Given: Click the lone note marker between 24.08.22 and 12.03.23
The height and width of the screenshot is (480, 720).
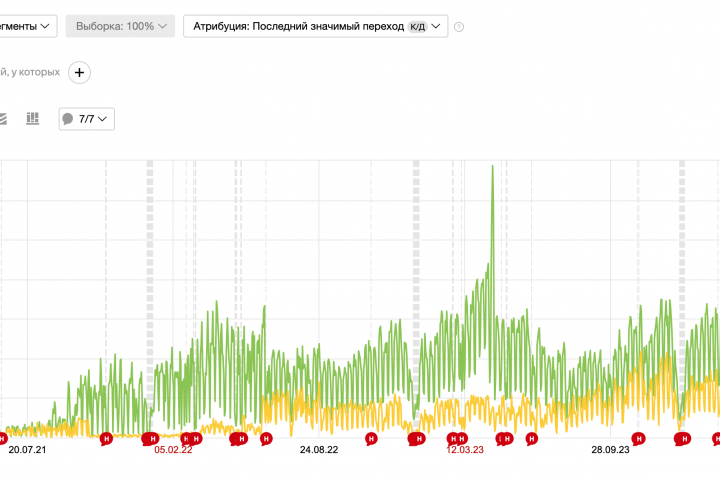Looking at the screenshot, I should (x=371, y=439).
